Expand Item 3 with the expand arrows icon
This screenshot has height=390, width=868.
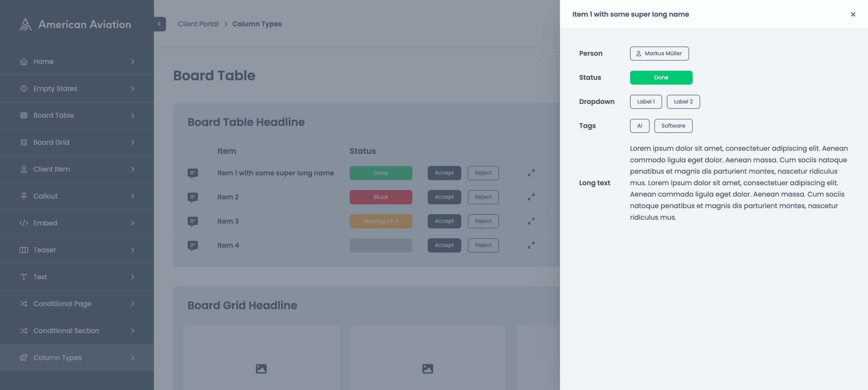(531, 221)
